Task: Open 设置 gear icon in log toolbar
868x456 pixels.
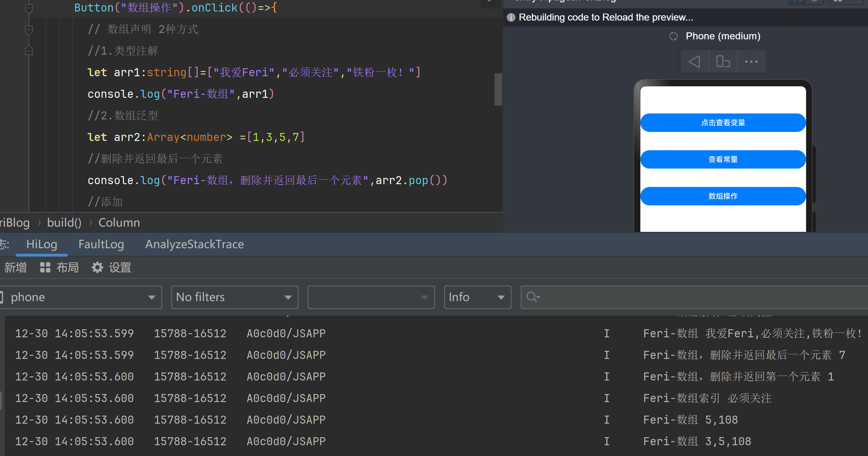Action: pos(97,267)
